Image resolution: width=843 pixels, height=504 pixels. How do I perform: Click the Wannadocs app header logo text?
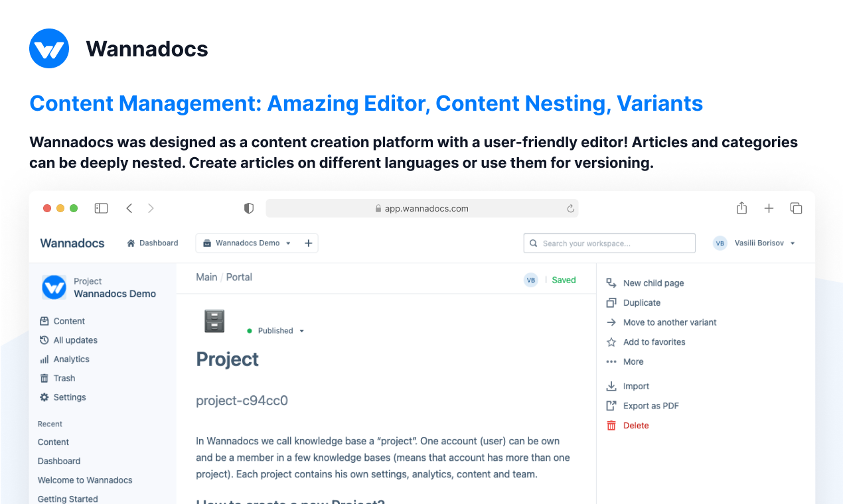click(72, 243)
